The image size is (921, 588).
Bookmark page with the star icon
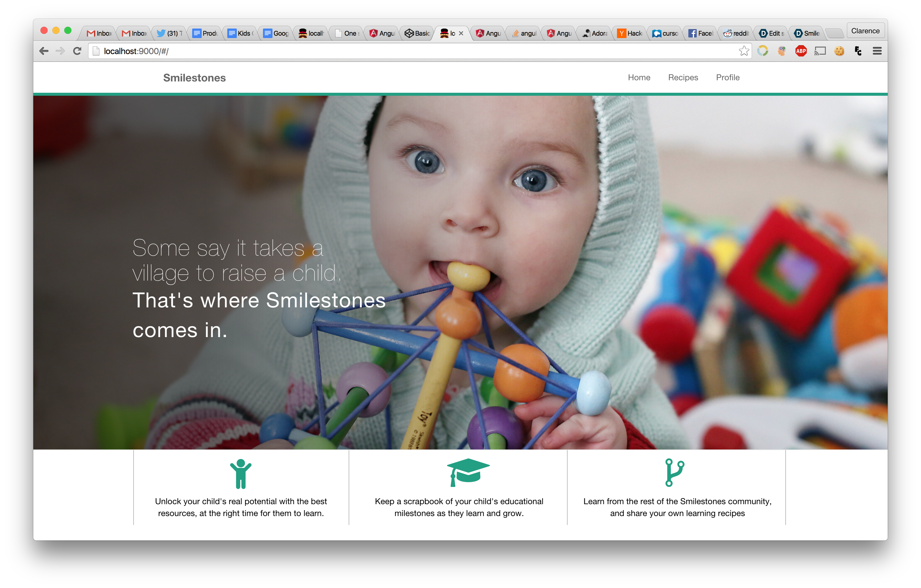pos(743,51)
